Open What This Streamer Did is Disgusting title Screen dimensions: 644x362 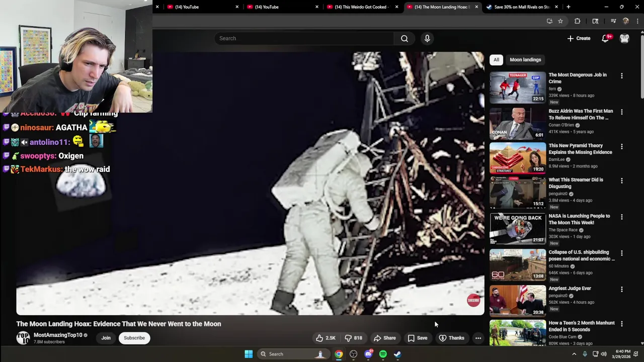pyautogui.click(x=576, y=183)
